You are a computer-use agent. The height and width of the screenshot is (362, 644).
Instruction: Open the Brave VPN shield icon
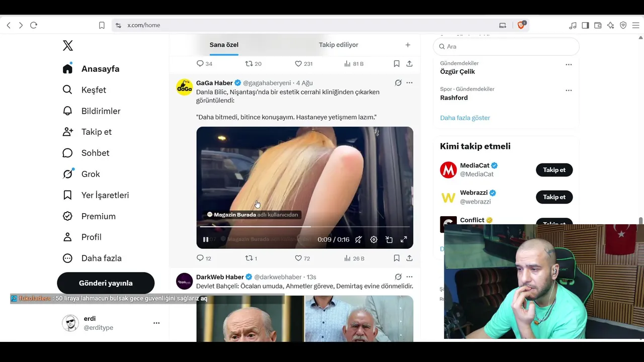(x=623, y=25)
